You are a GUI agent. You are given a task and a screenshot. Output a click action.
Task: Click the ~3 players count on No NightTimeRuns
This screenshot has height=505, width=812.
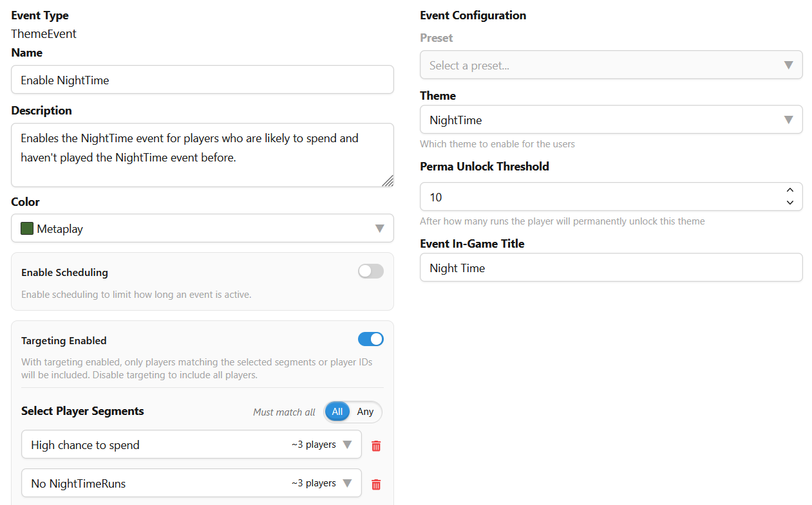tap(314, 483)
